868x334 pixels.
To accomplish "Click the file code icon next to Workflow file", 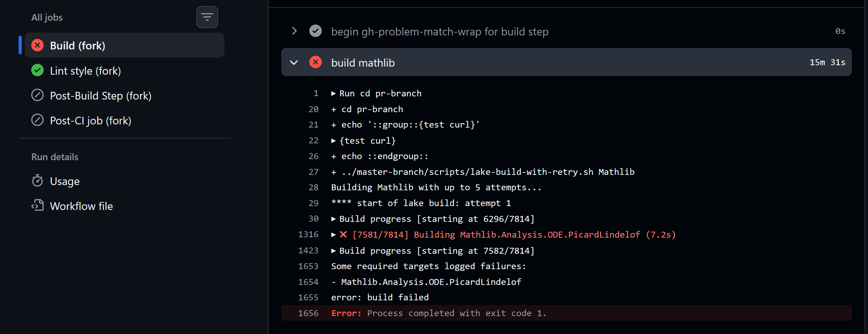I will click(x=38, y=206).
